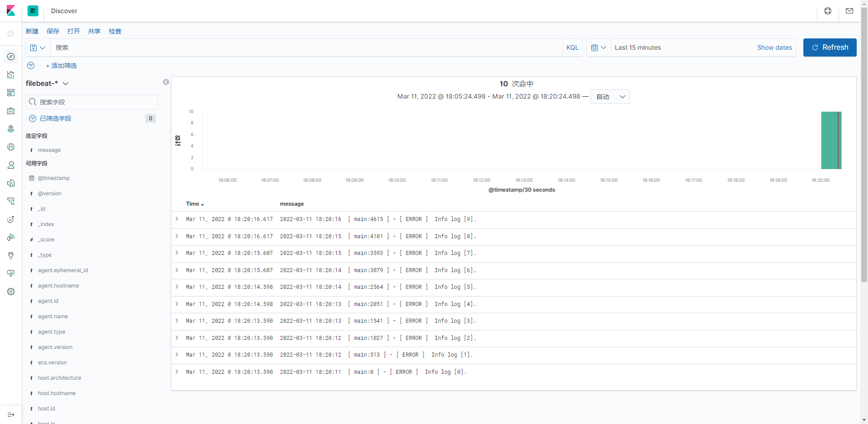The width and height of the screenshot is (868, 424).
Task: Open the help menu icon
Action: [828, 11]
